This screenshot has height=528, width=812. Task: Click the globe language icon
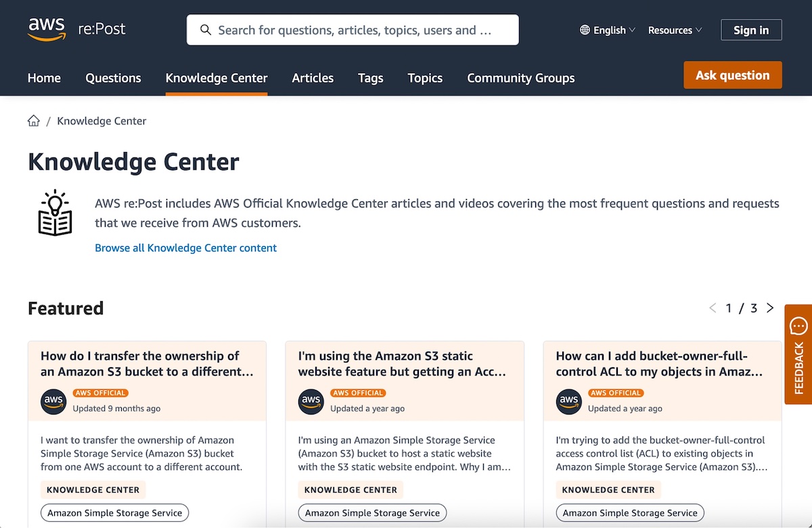tap(585, 30)
